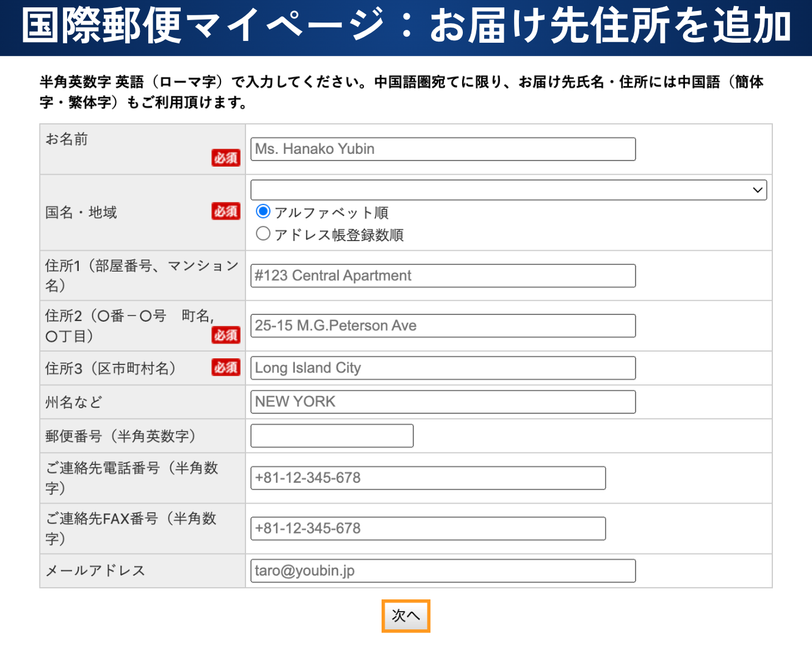This screenshot has height=647, width=812.
Task: Click the 州名など state input box
Action: tap(443, 402)
